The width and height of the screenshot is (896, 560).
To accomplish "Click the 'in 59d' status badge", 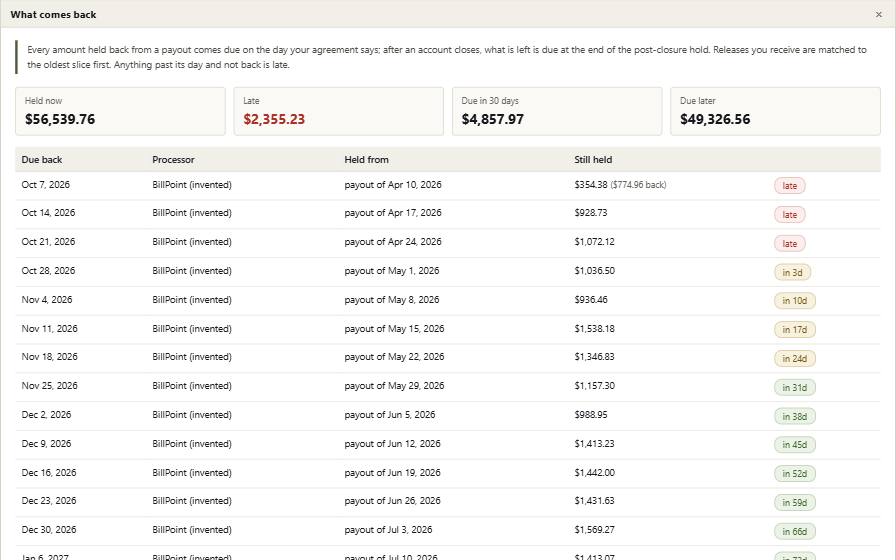I will point(795,503).
